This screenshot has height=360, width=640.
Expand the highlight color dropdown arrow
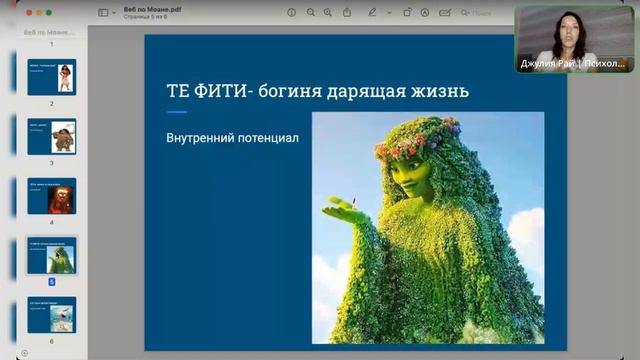click(389, 13)
